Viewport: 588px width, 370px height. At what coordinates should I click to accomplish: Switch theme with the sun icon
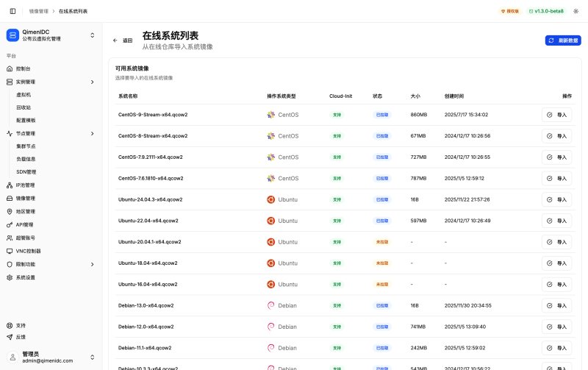[x=576, y=11]
